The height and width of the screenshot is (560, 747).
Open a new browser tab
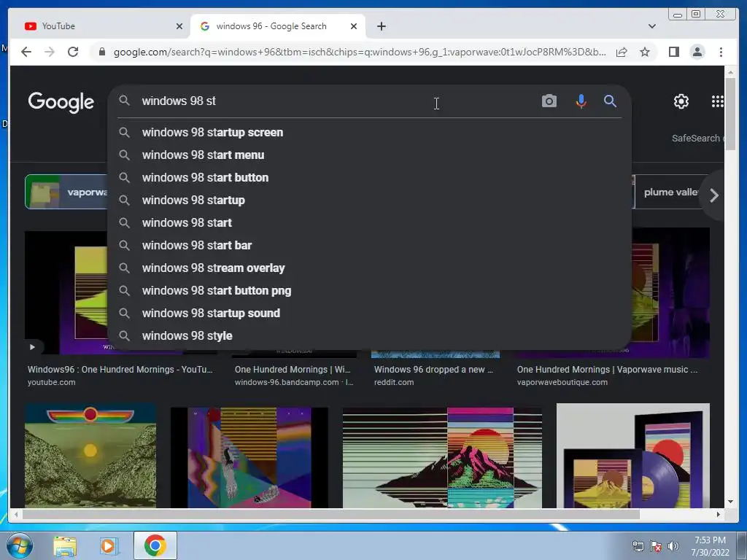[381, 26]
